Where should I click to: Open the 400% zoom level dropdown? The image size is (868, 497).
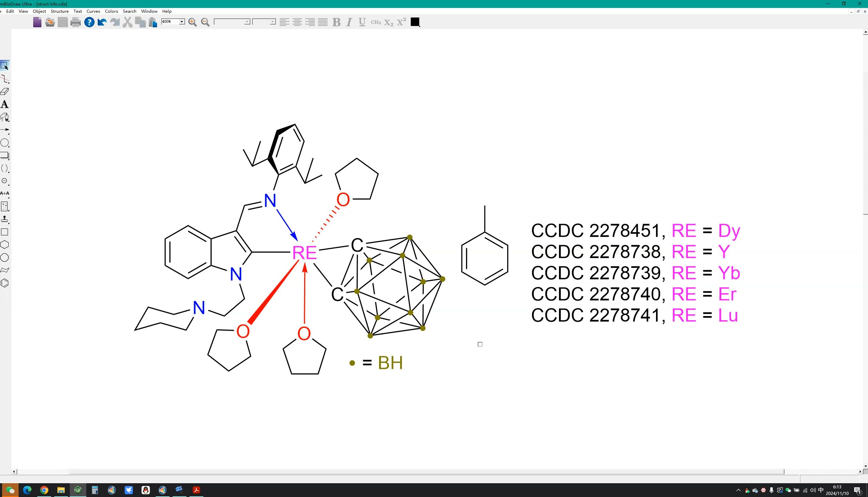[182, 22]
